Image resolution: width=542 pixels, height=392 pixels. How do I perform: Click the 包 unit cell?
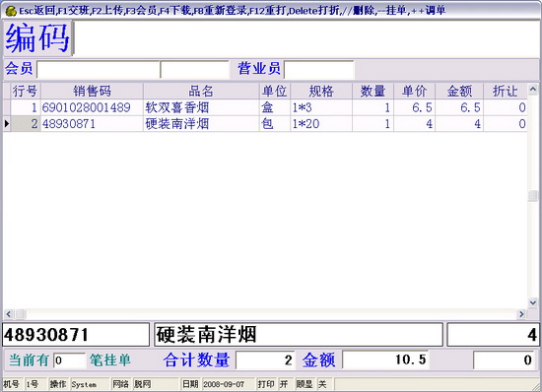pos(275,124)
